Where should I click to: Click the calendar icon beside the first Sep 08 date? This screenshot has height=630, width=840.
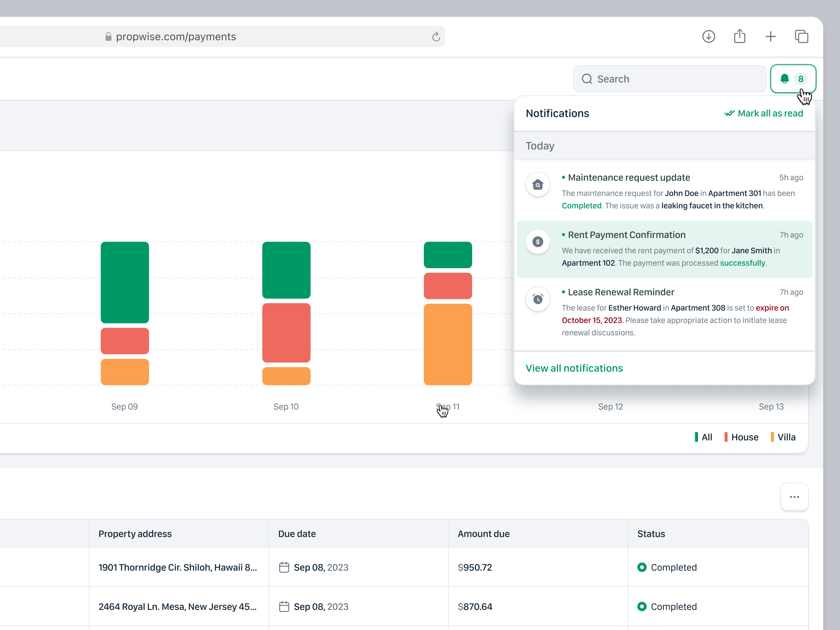(x=284, y=567)
